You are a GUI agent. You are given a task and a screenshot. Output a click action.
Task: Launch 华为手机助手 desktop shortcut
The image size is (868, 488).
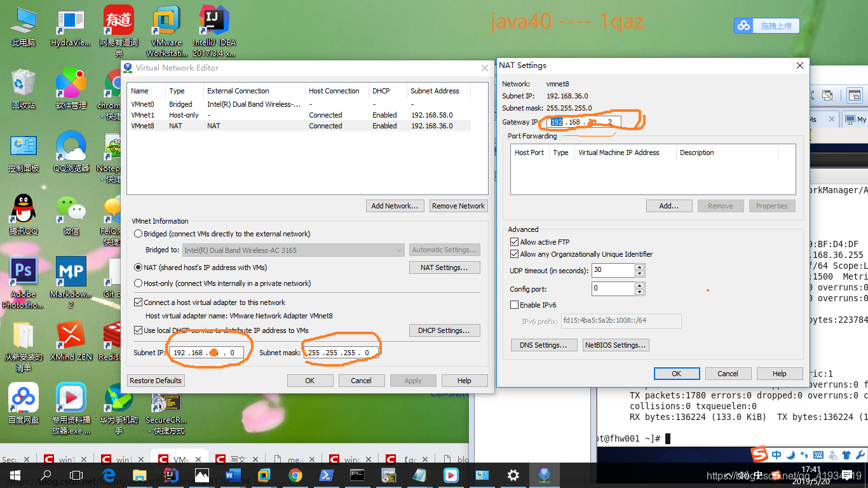[119, 408]
